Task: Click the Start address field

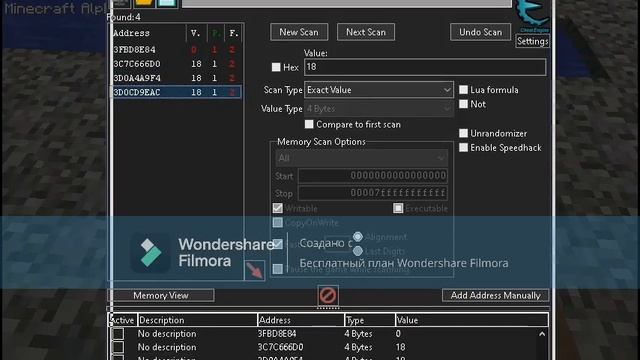Action: (373, 176)
